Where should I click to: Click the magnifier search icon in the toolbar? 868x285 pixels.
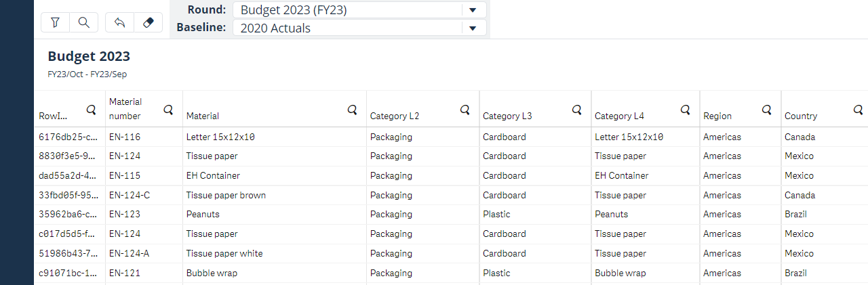(x=84, y=22)
